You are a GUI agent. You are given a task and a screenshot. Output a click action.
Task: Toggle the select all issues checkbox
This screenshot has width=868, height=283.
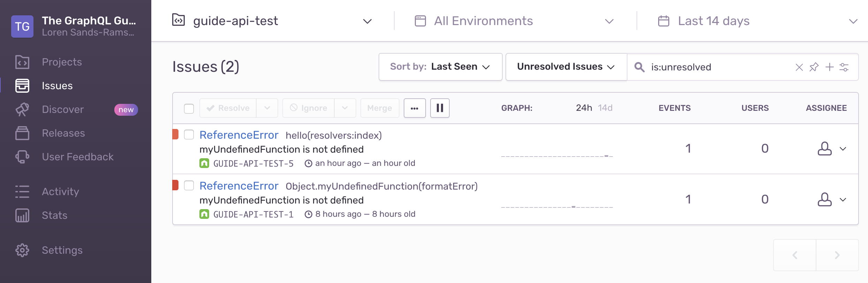tap(189, 108)
